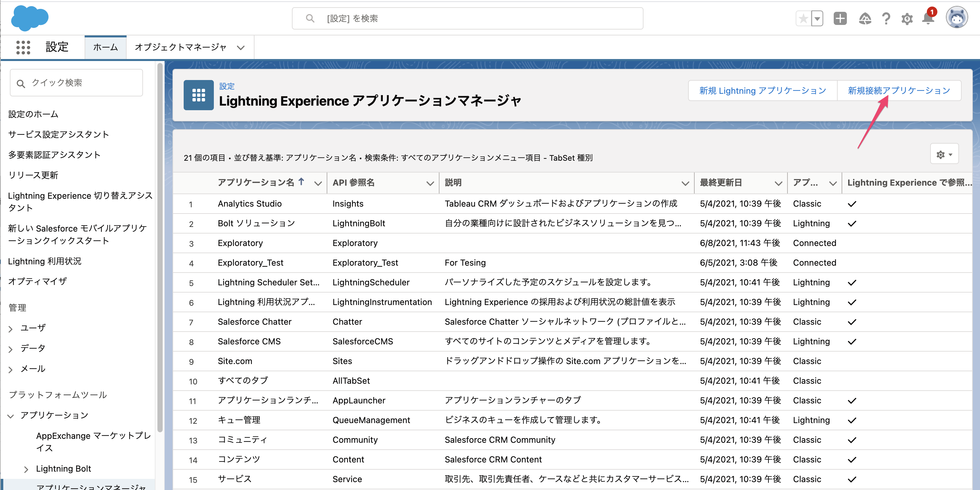Select the すべてのタブ application name

point(243,380)
